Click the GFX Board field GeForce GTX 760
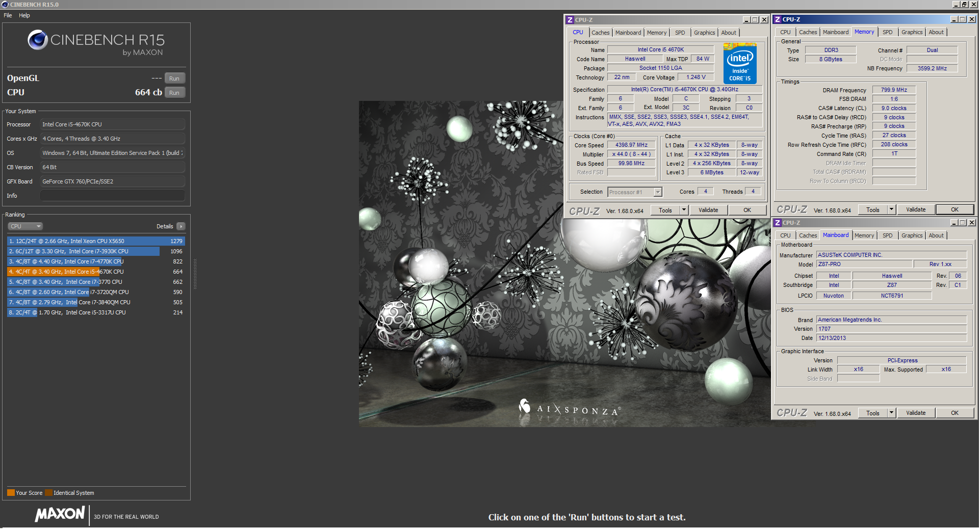The width and height of the screenshot is (980, 529). click(x=113, y=181)
